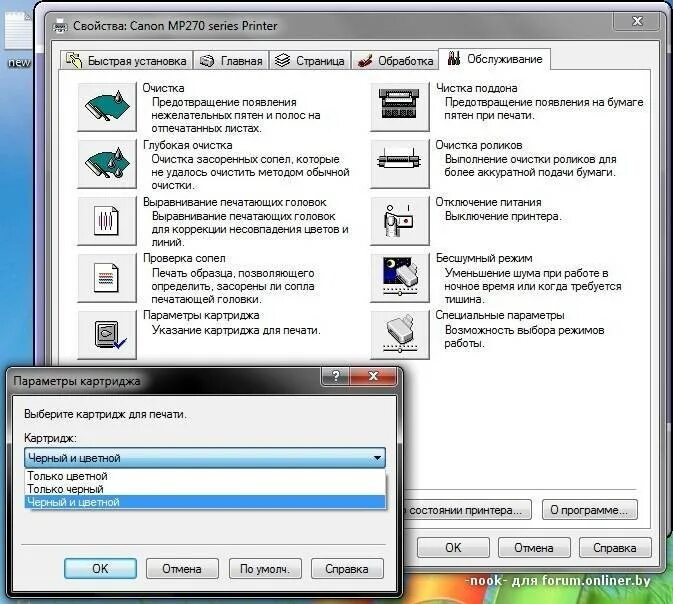This screenshot has height=604, width=673.
Task: Click the Чистка поддона bottom plate icon
Action: click(400, 107)
